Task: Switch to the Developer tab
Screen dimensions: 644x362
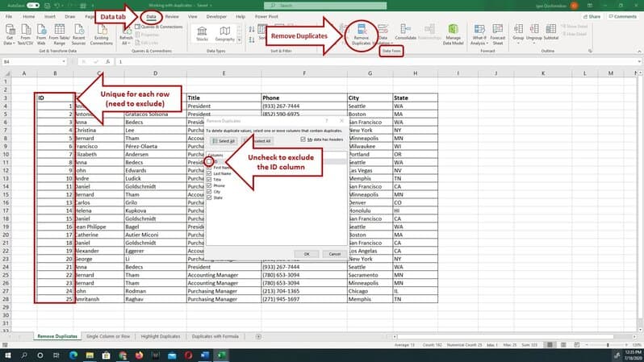Action: coord(216,16)
